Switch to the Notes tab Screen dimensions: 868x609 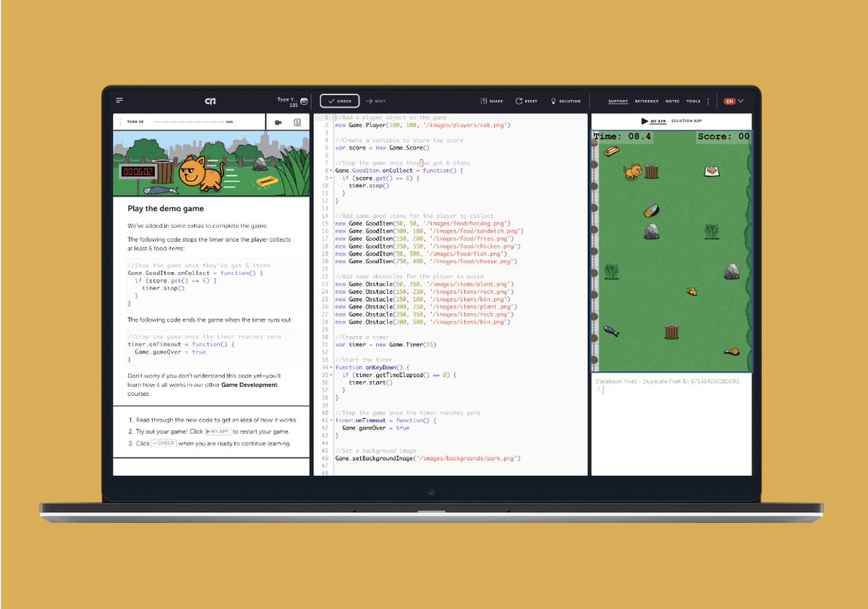673,101
